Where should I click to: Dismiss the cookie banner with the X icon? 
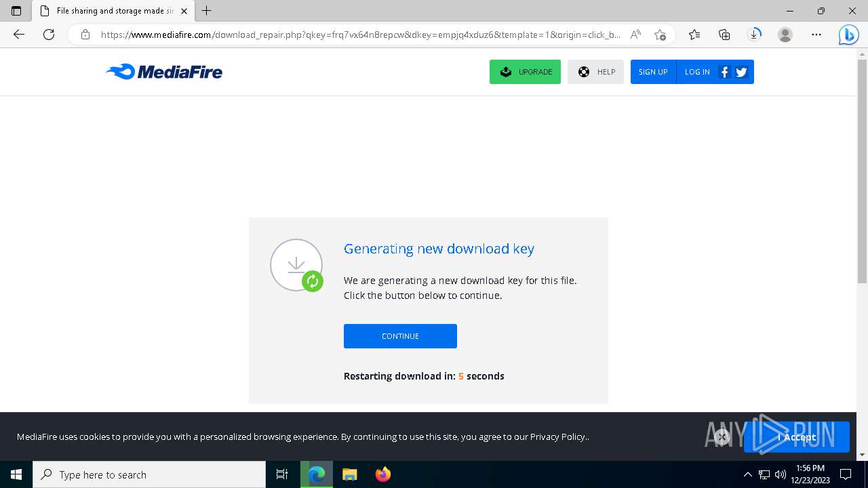pos(722,437)
